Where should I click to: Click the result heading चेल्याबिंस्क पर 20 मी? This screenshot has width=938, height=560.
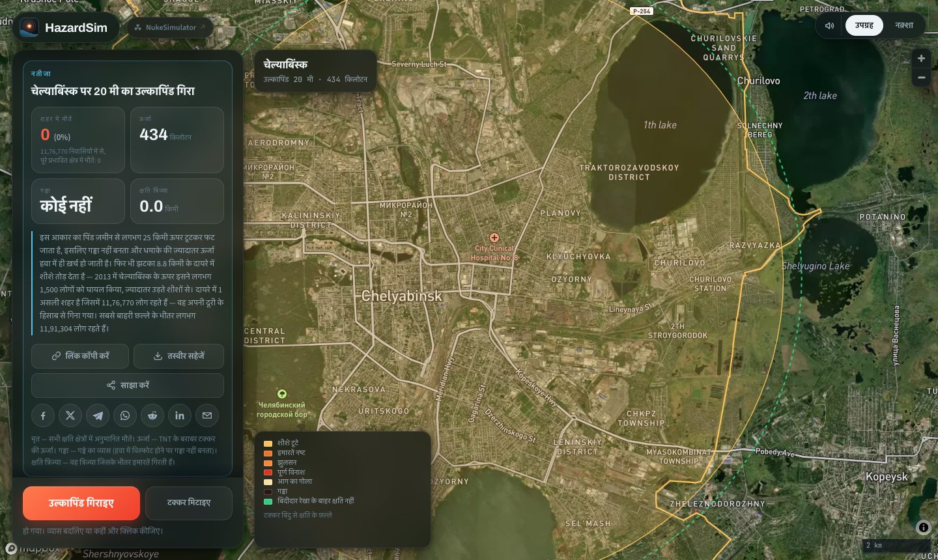pos(113,91)
